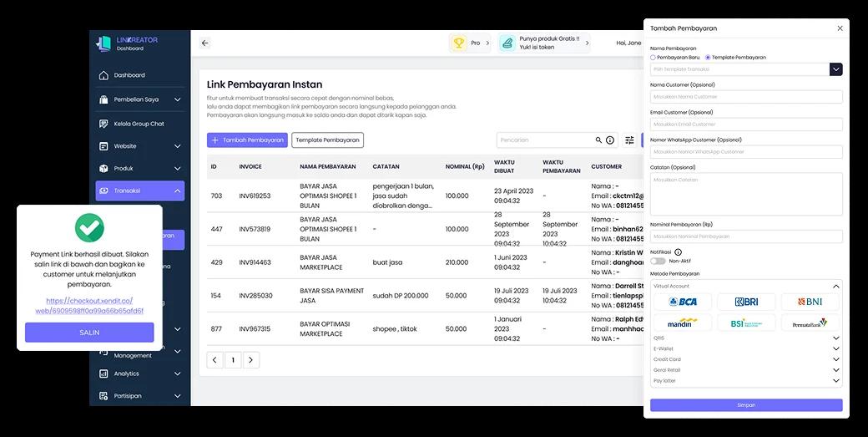Open the filter sliders icon
Image resolution: width=868 pixels, height=437 pixels.
(629, 140)
